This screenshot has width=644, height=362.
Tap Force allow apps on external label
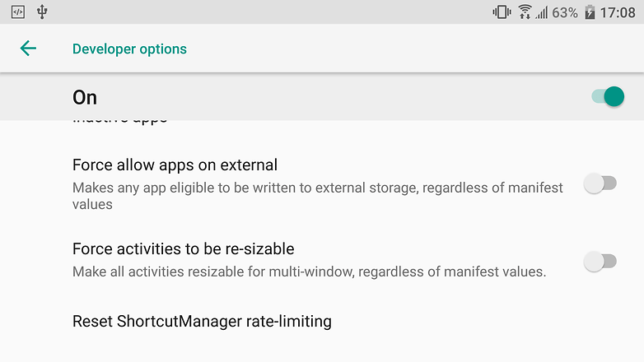(175, 165)
